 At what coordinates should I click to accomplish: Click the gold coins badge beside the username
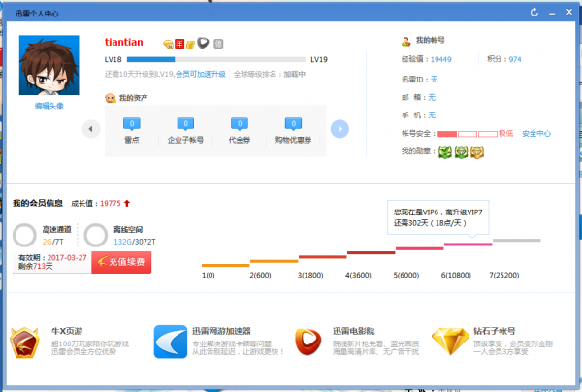click(190, 45)
